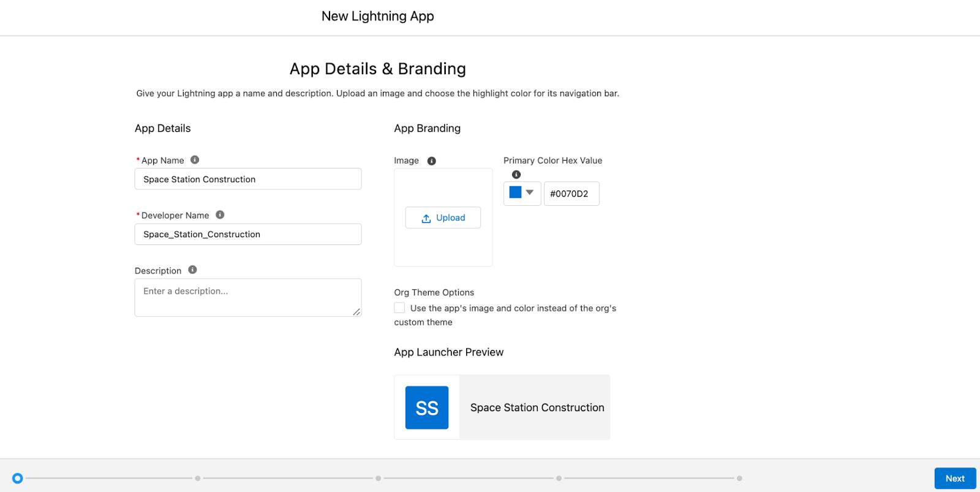Open the primary color picker dropdown arrow
This screenshot has height=492, width=980.
tap(530, 192)
